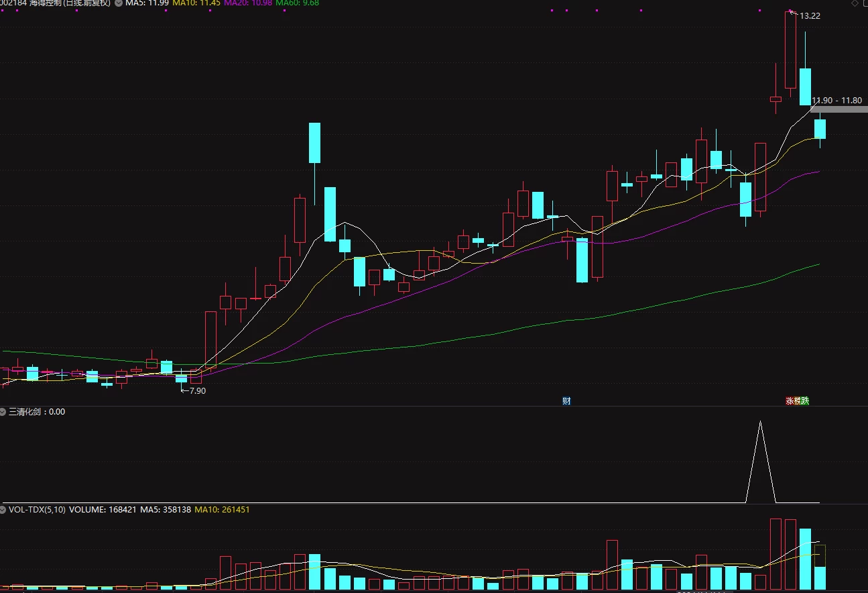Click the tallest red candlestick near 13.22

[x=790, y=50]
